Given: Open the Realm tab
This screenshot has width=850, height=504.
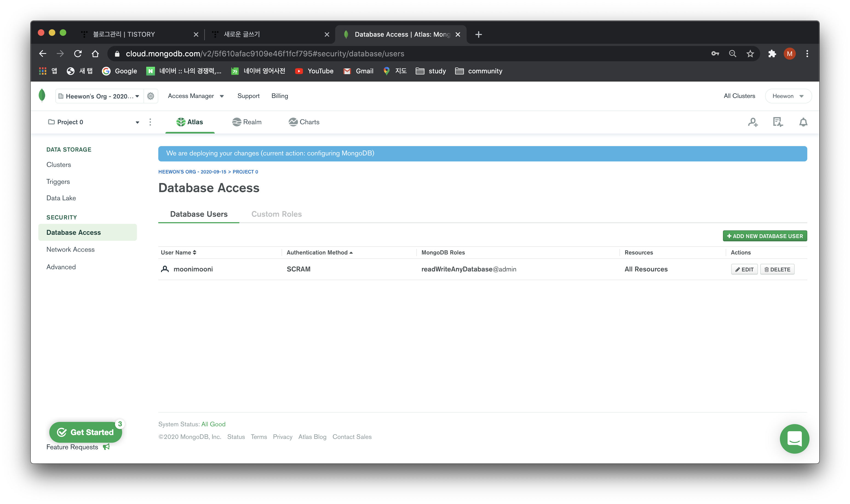Looking at the screenshot, I should point(247,122).
